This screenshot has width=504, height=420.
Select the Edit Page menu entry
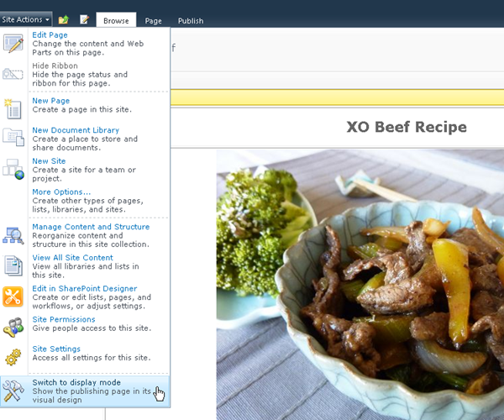pos(85,44)
